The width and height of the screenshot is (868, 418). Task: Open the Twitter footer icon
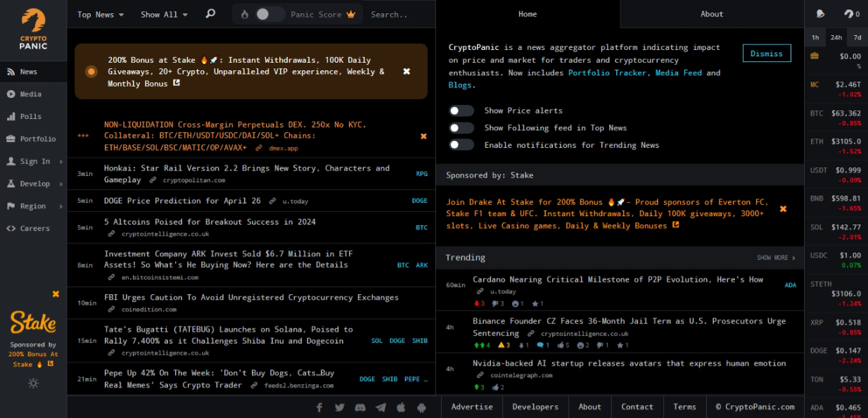tap(340, 407)
